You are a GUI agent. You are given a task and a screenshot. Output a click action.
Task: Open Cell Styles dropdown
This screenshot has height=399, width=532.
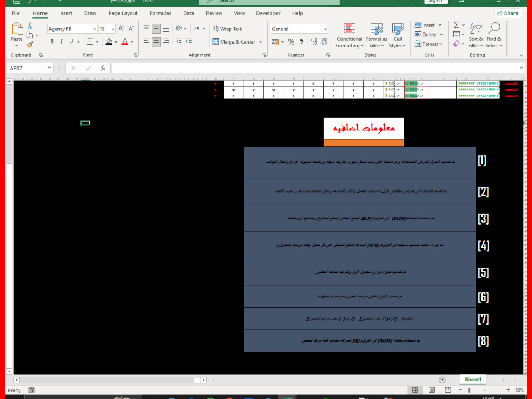click(x=397, y=36)
